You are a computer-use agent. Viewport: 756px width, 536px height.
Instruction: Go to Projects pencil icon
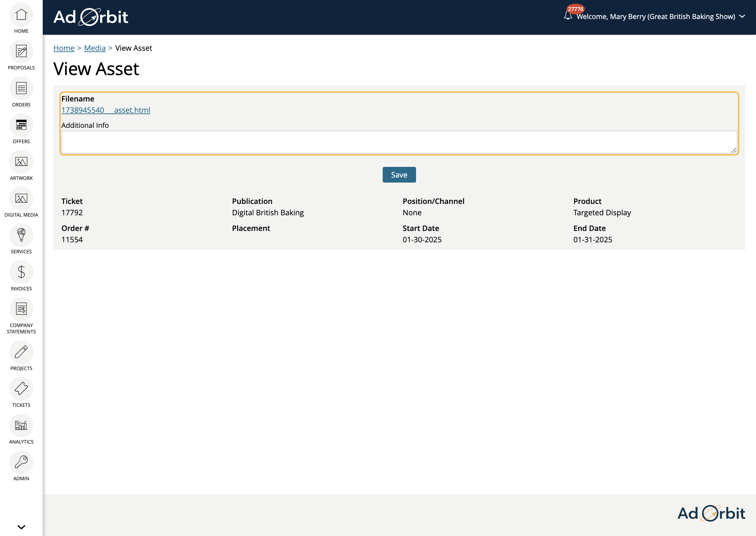(21, 352)
